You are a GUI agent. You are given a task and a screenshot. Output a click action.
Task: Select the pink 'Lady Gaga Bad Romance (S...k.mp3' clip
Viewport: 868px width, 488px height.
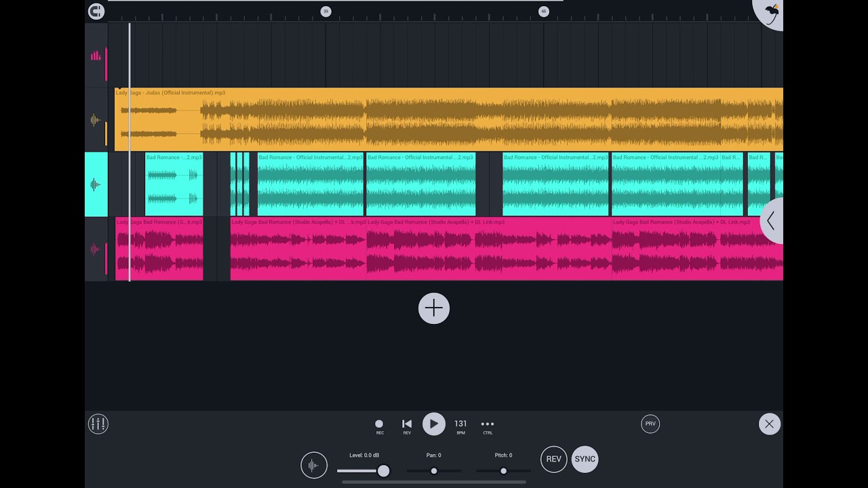tap(159, 249)
